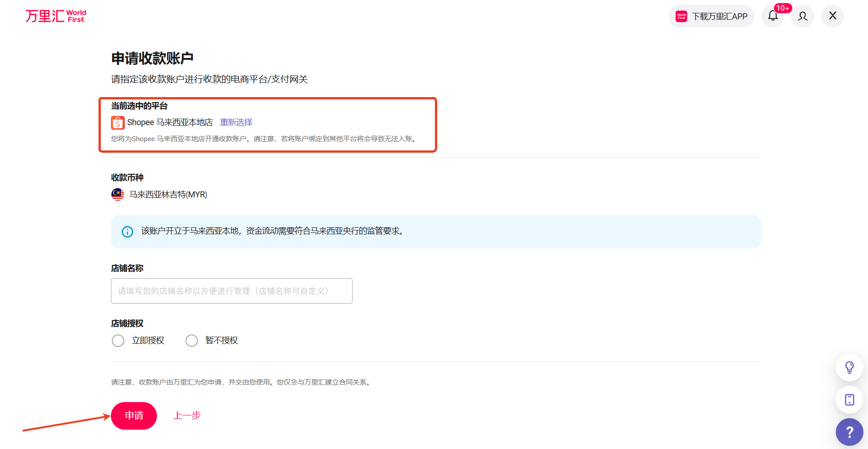
Task: Open the floating lightbulb tips icon
Action: [x=849, y=367]
